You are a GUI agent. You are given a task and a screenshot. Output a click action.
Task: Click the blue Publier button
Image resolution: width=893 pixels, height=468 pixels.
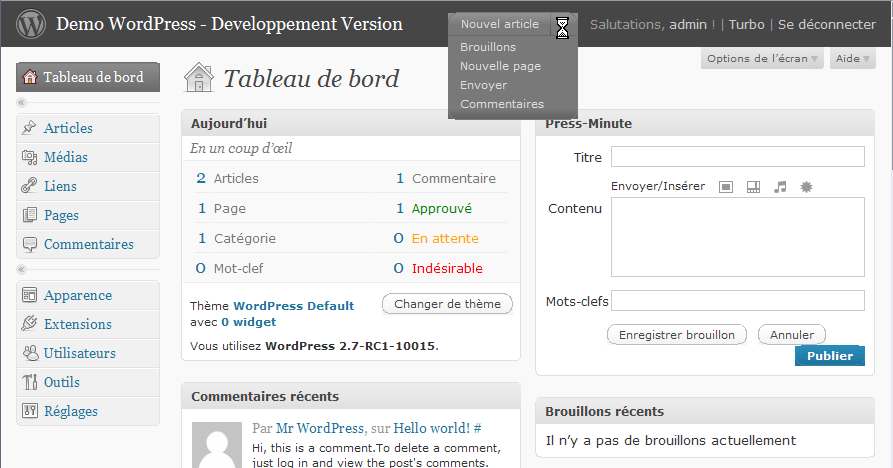pos(830,356)
